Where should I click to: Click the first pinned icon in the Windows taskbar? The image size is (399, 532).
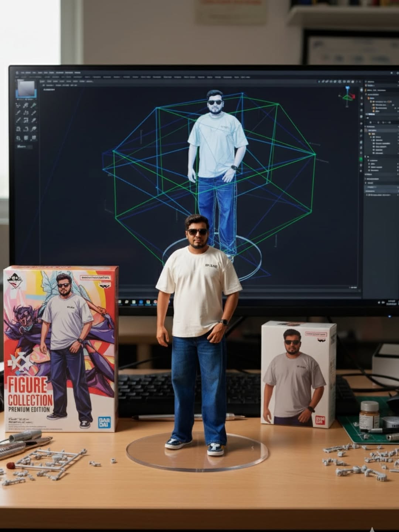pyautogui.click(x=126, y=302)
